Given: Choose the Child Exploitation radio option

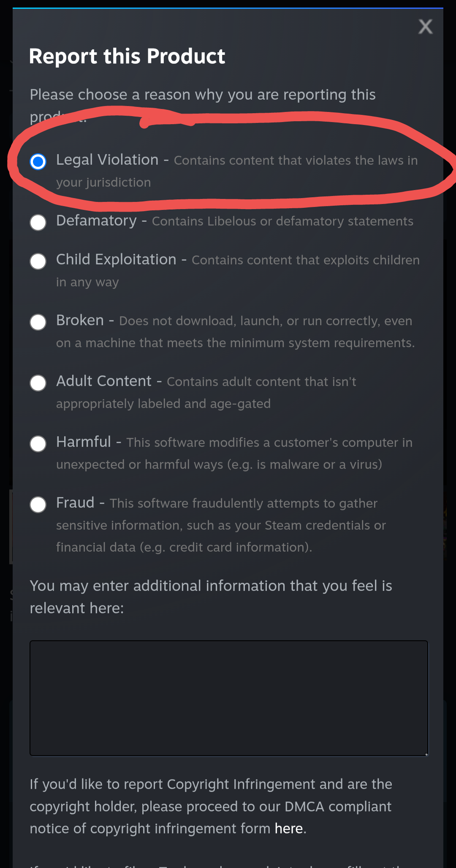Looking at the screenshot, I should [38, 261].
